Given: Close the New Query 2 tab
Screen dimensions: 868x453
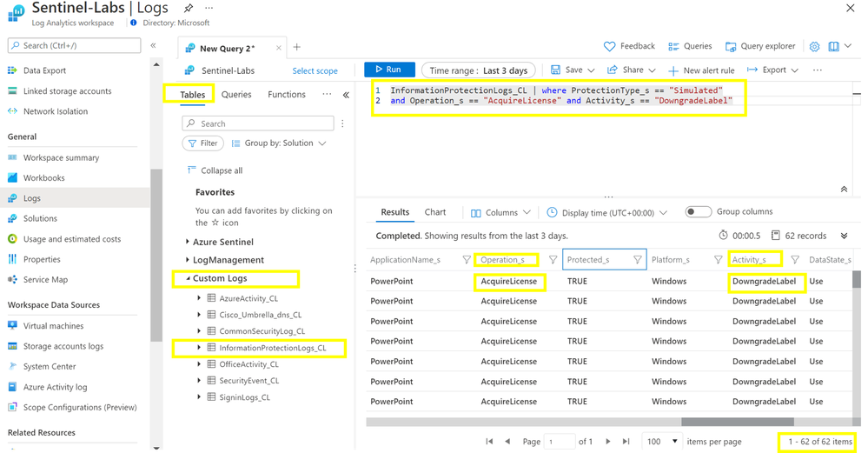Looking at the screenshot, I should coord(278,48).
